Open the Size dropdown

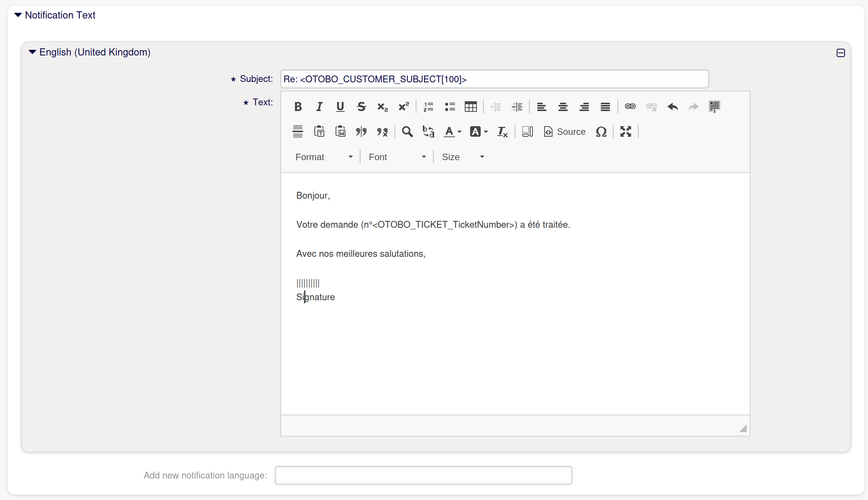tap(463, 157)
